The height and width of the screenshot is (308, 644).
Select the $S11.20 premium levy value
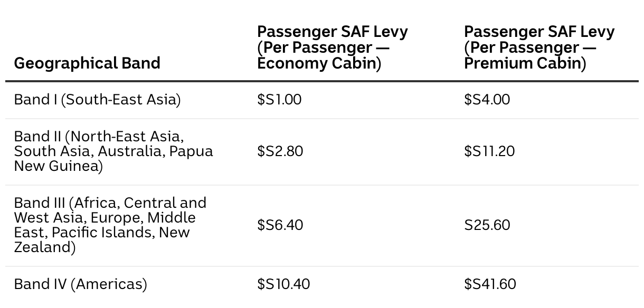tap(489, 151)
